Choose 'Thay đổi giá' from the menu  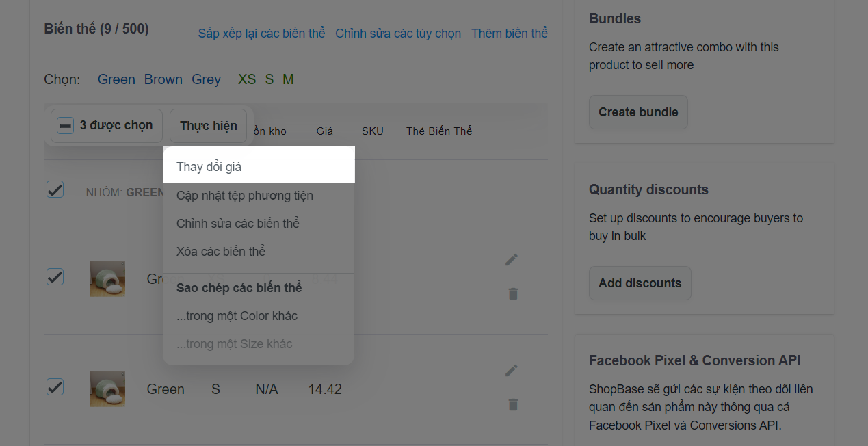[x=209, y=167]
